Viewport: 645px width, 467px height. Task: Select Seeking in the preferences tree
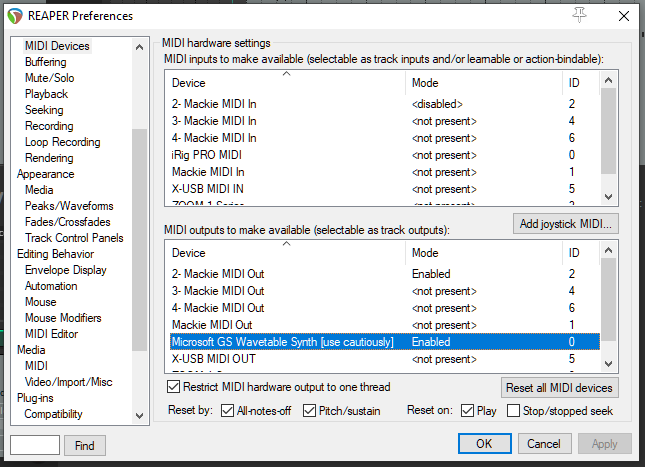point(44,110)
